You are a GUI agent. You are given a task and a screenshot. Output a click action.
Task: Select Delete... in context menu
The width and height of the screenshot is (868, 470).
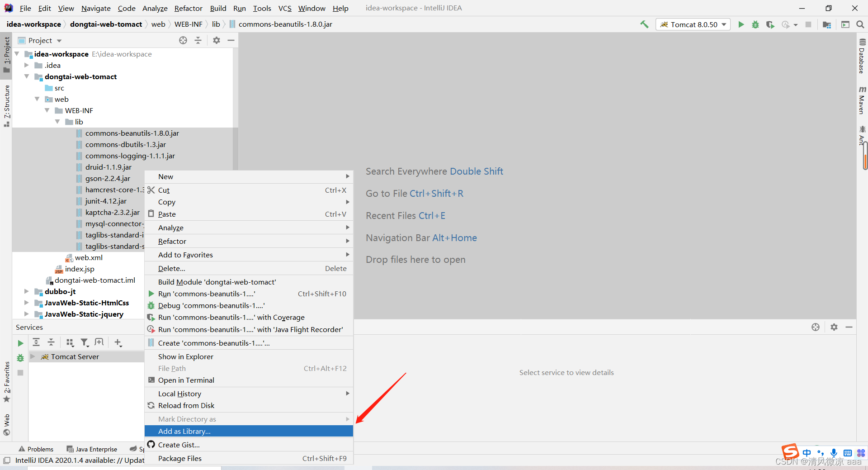[249, 268]
